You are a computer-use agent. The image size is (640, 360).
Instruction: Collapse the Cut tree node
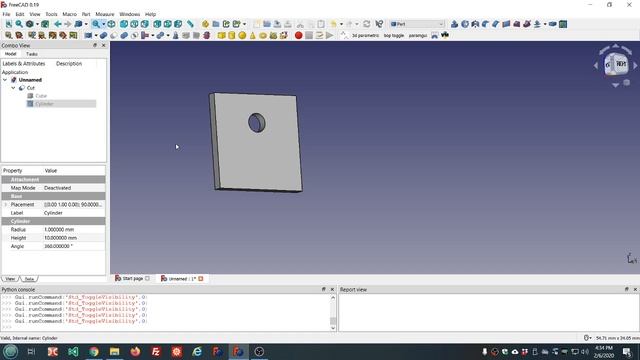coord(13,88)
